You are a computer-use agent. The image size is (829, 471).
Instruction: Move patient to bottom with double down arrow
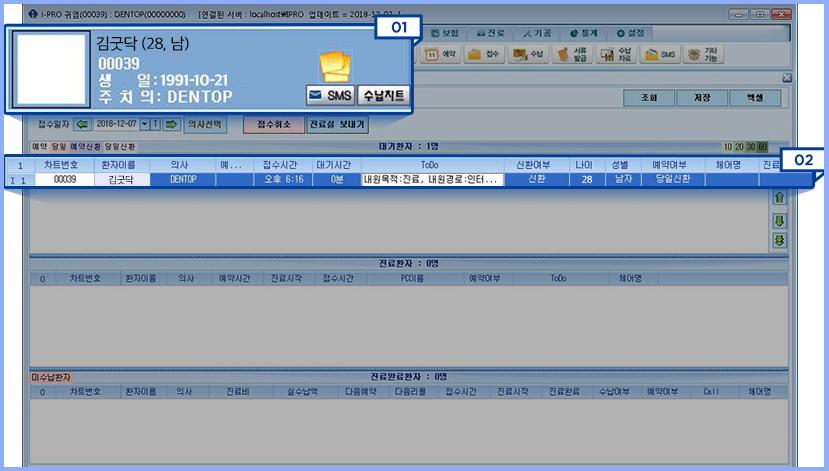coord(779,241)
